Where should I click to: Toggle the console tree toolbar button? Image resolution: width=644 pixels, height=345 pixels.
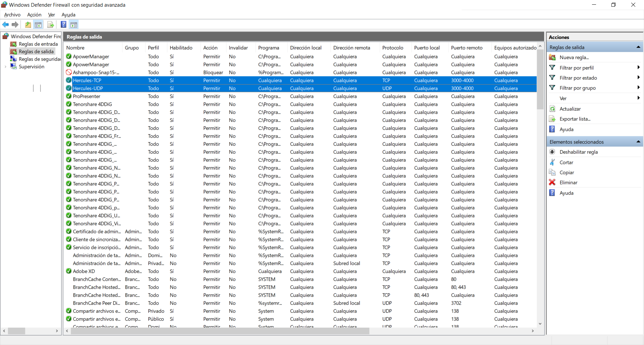pyautogui.click(x=38, y=24)
